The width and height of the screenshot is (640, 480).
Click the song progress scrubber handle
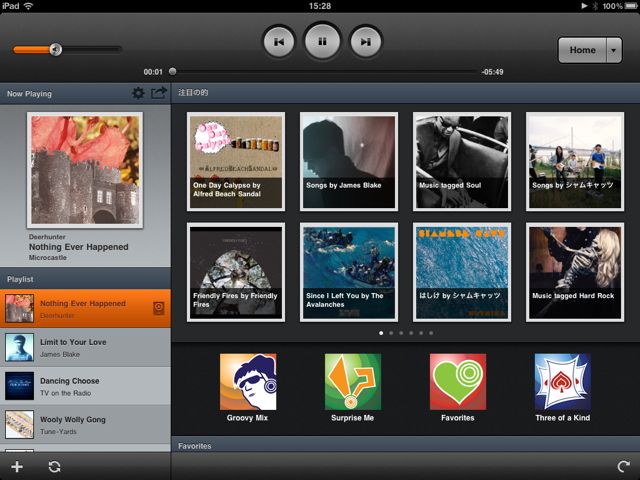(x=173, y=71)
